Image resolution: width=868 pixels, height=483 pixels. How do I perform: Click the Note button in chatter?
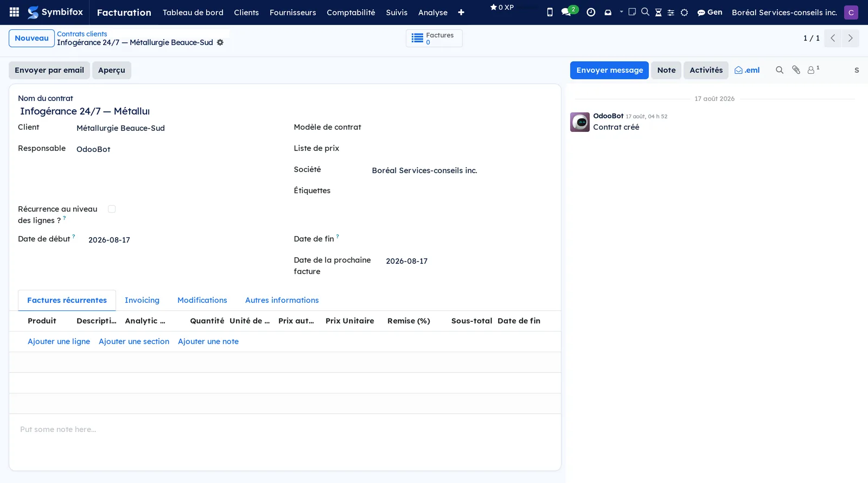click(666, 70)
